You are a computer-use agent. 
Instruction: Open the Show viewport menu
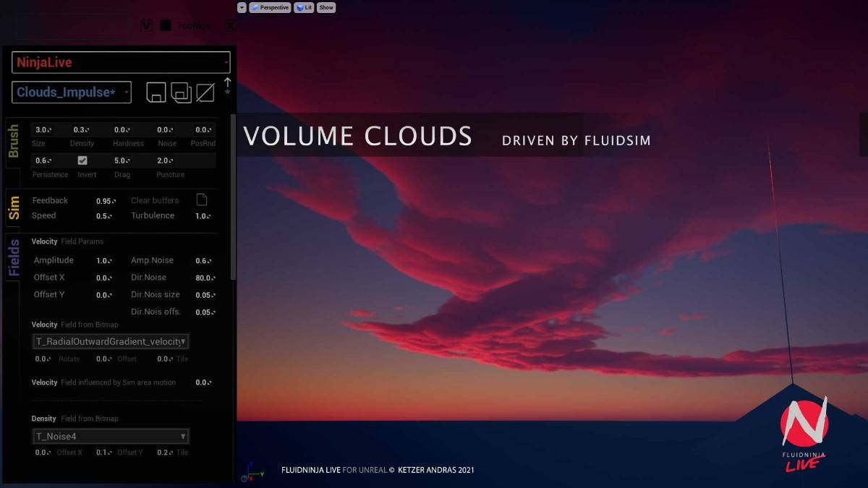[326, 7]
